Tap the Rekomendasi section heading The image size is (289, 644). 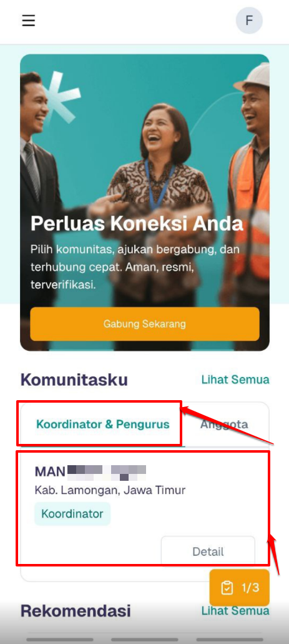76,611
